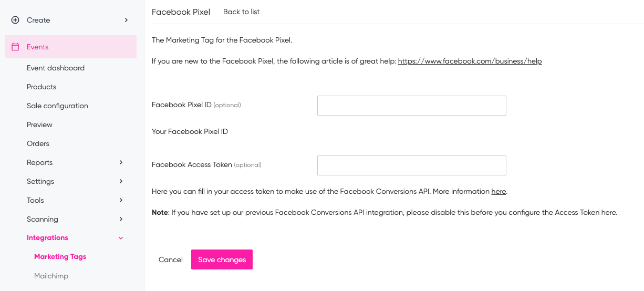
Task: Expand the Settings submenu chevron
Action: 121,181
